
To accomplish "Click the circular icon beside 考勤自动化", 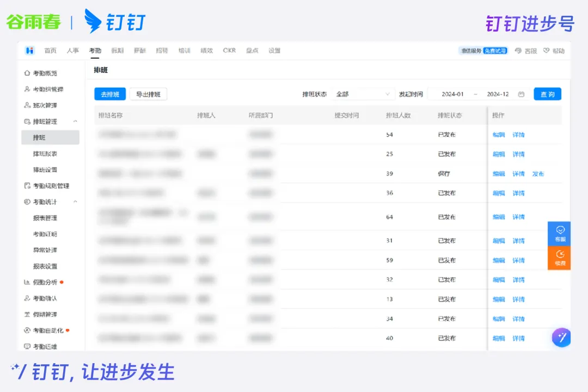I will click(x=27, y=330).
